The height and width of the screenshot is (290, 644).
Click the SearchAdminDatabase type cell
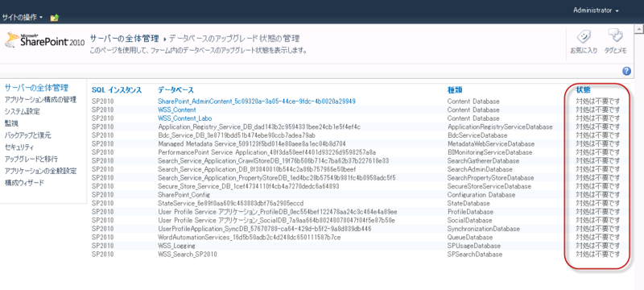(480, 169)
